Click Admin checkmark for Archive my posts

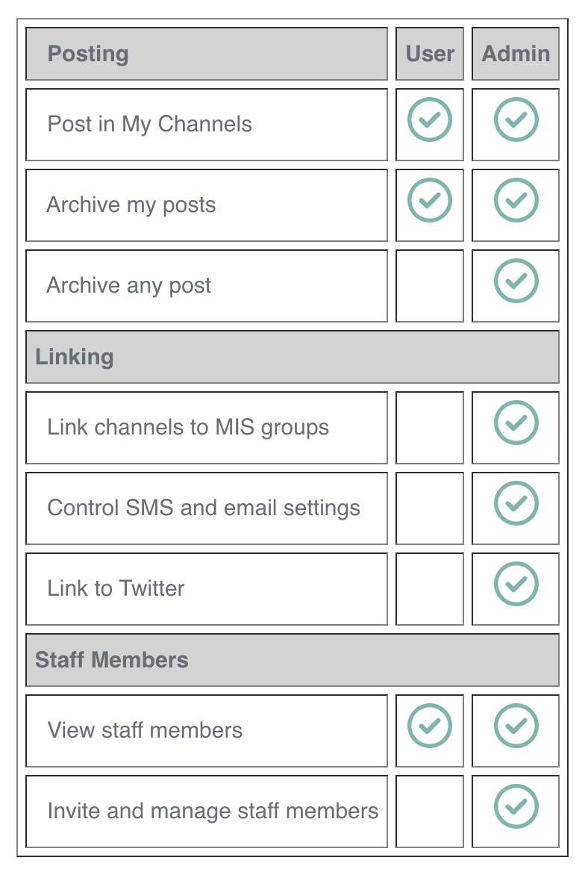click(516, 200)
